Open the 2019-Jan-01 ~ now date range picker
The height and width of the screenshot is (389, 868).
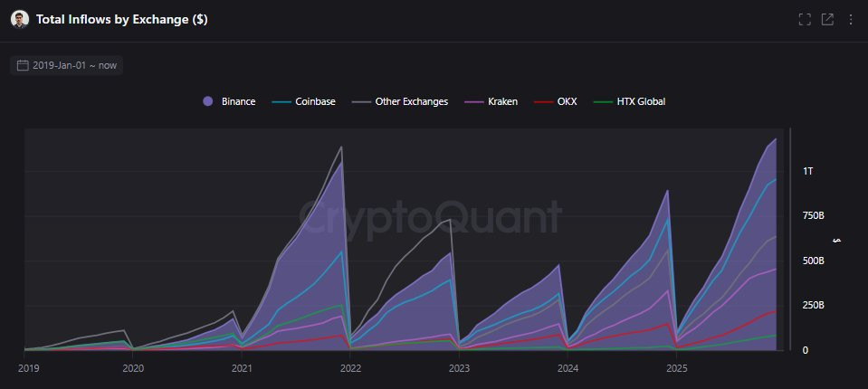[x=66, y=65]
